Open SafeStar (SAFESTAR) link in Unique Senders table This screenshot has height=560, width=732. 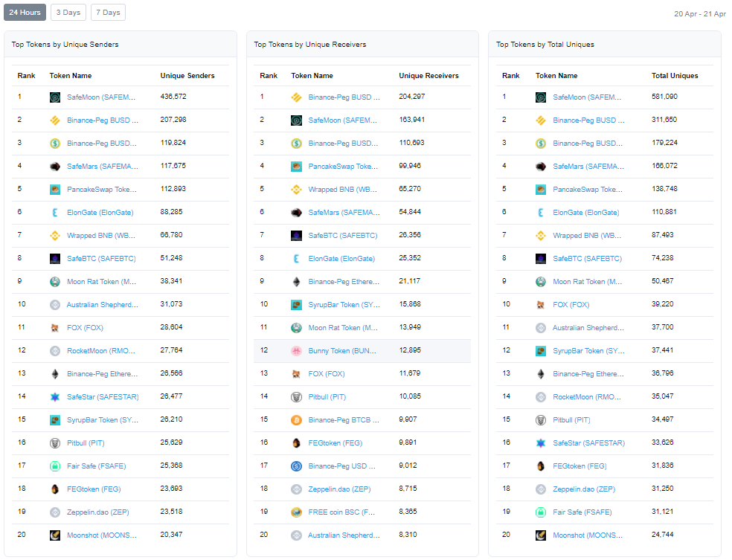(x=103, y=396)
